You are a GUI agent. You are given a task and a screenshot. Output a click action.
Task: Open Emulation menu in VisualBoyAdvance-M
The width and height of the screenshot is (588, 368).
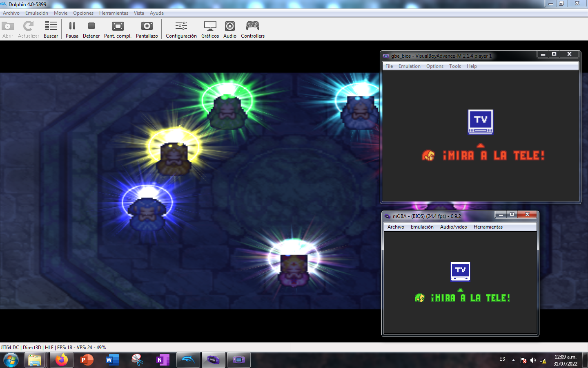click(x=409, y=66)
